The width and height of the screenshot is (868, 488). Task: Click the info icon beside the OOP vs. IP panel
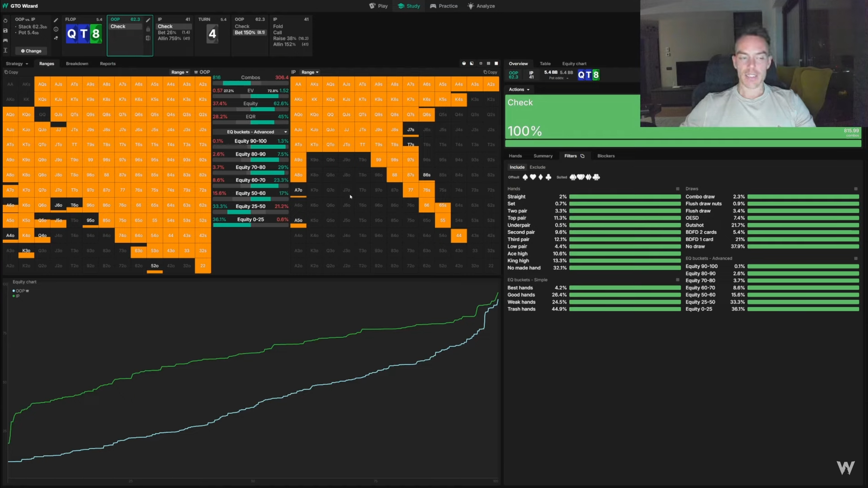(x=56, y=29)
